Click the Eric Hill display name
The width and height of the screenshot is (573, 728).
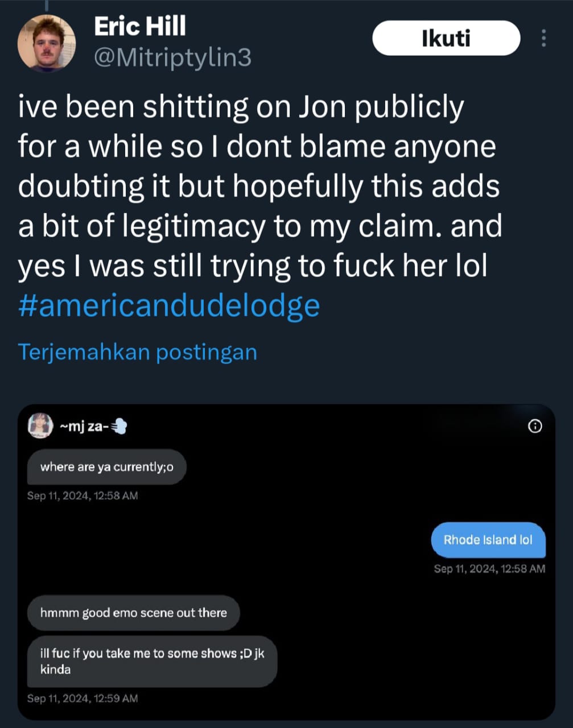click(x=140, y=26)
